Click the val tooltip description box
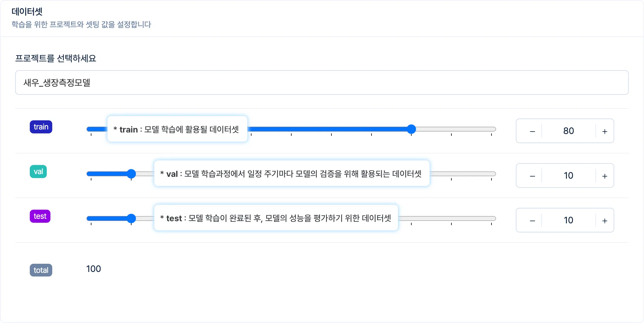The height and width of the screenshot is (323, 644). point(292,174)
